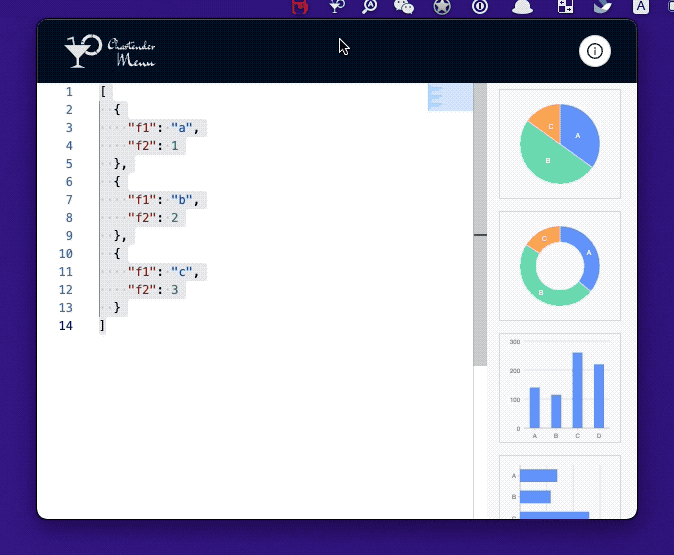Screen dimensions: 674x555
Task: Select the pie chart thumbnail
Action: 560,144
